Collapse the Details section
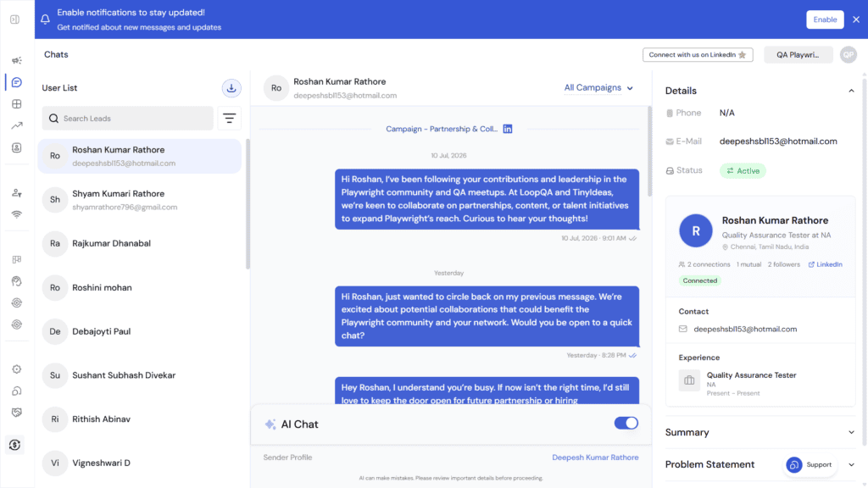 [x=851, y=91]
